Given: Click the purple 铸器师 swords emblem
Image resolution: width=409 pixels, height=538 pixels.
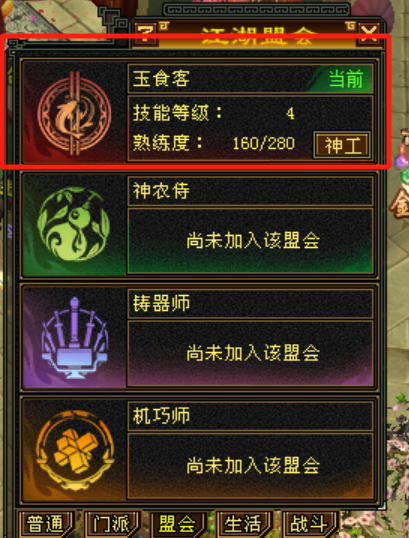Looking at the screenshot, I should click(x=74, y=338).
